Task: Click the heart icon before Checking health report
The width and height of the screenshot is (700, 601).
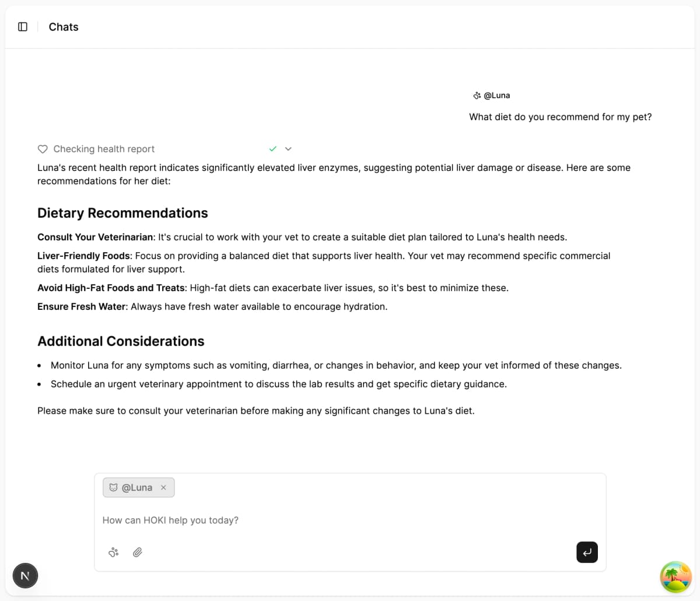Action: coord(43,149)
